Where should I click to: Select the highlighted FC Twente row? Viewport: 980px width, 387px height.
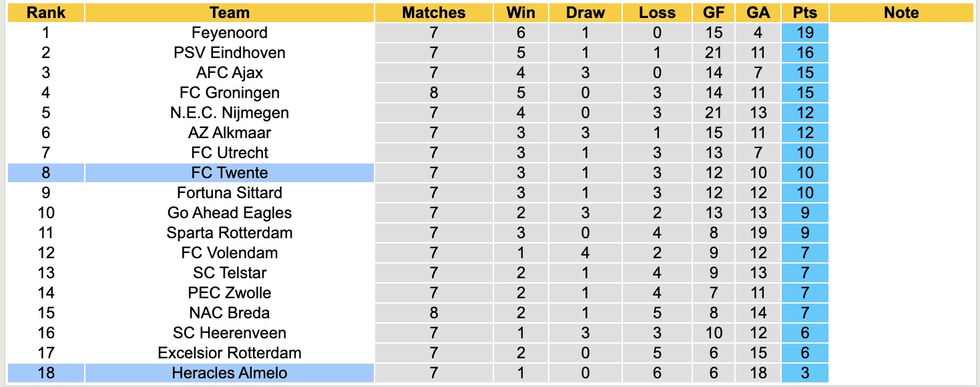pos(229,173)
